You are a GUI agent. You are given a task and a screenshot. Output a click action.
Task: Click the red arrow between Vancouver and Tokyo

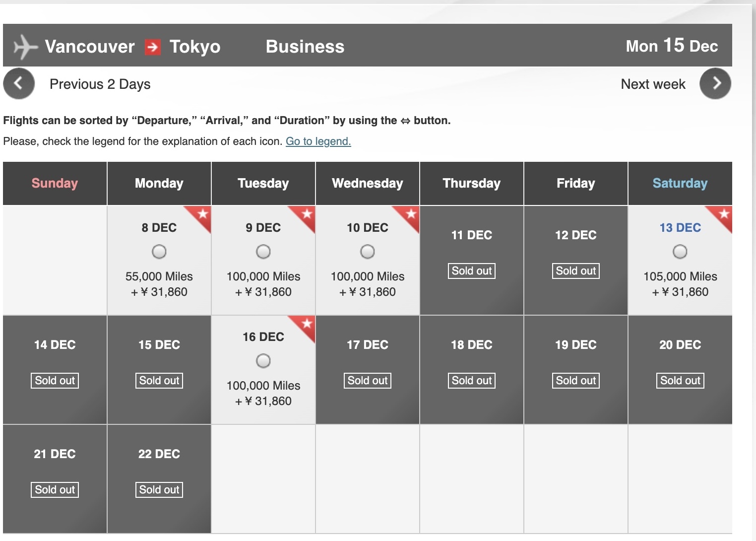point(152,47)
